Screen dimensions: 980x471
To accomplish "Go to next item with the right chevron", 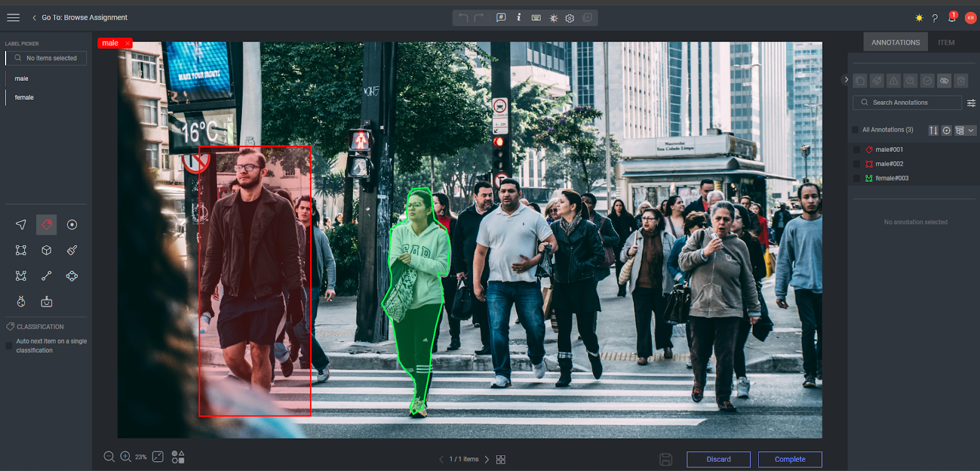I will pos(487,459).
